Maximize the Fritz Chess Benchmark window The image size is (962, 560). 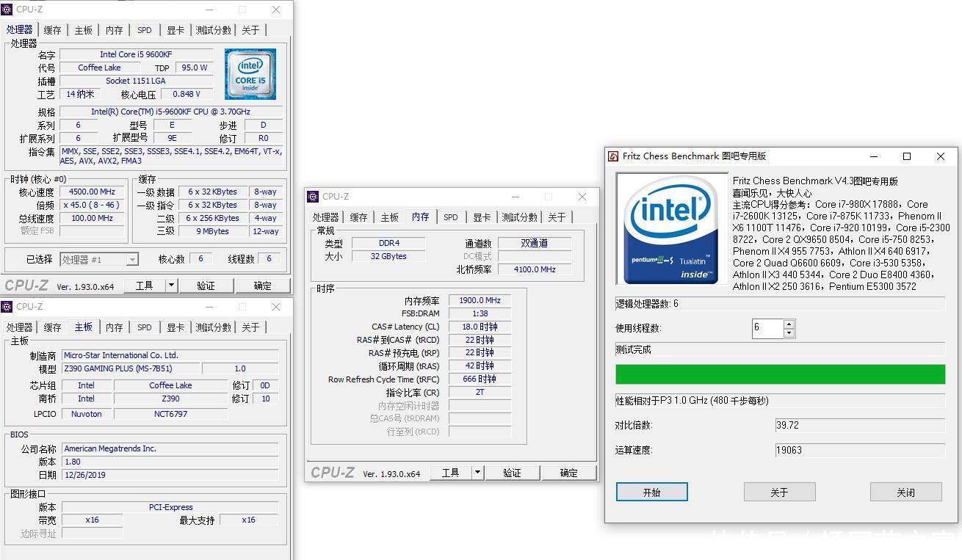pos(907,156)
